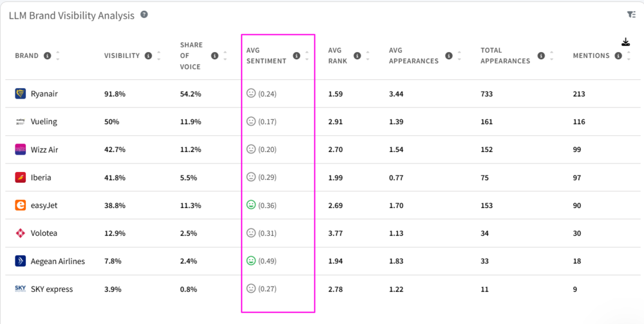Select the easyJet brand name
The height and width of the screenshot is (324, 644).
44,205
